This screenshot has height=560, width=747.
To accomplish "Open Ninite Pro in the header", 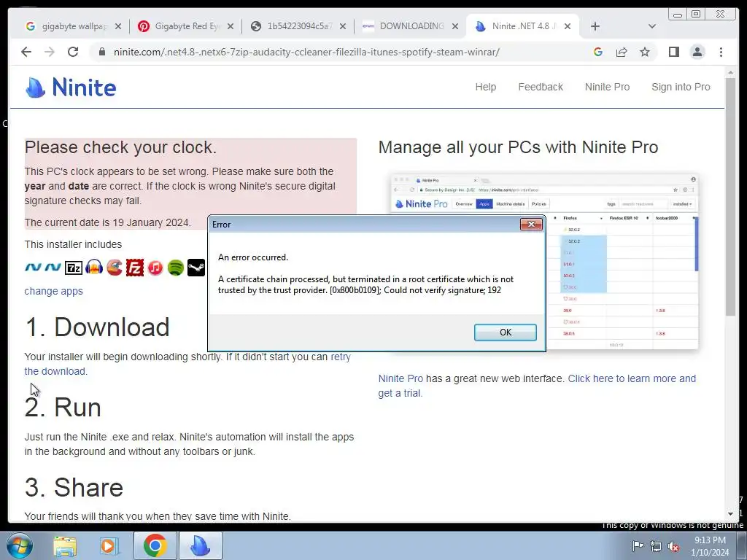I will point(607,87).
